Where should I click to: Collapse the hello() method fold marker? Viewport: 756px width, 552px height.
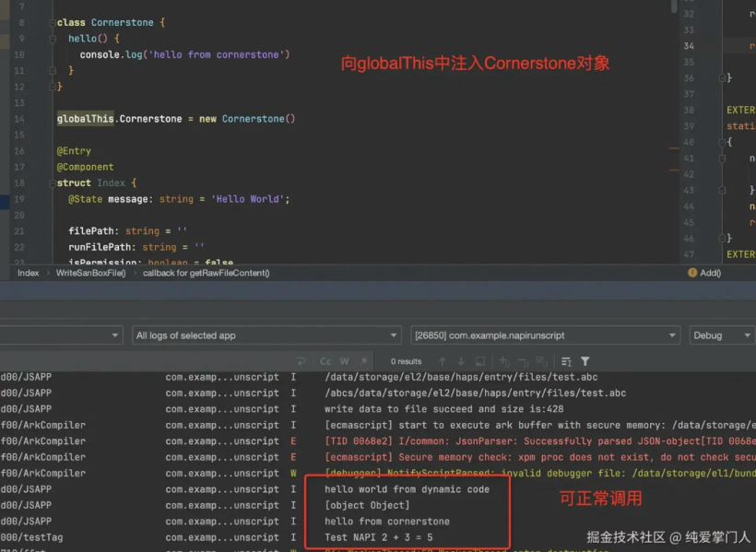coord(53,39)
